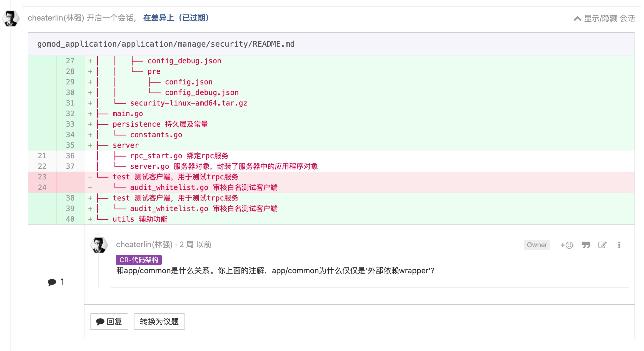
Task: Open the README.md file path header
Action: (x=166, y=44)
